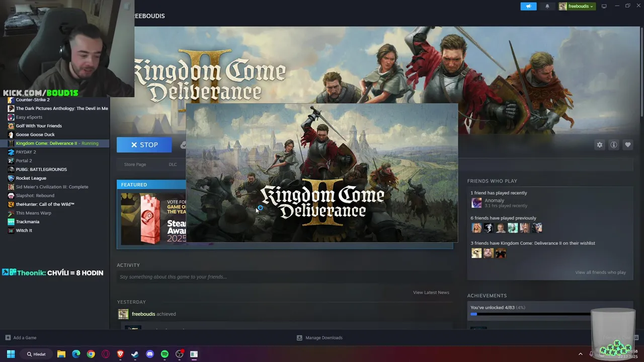Viewport: 644px width, 362px height.
Task: Click freeboudis avatar in activity feed
Action: coord(123,314)
